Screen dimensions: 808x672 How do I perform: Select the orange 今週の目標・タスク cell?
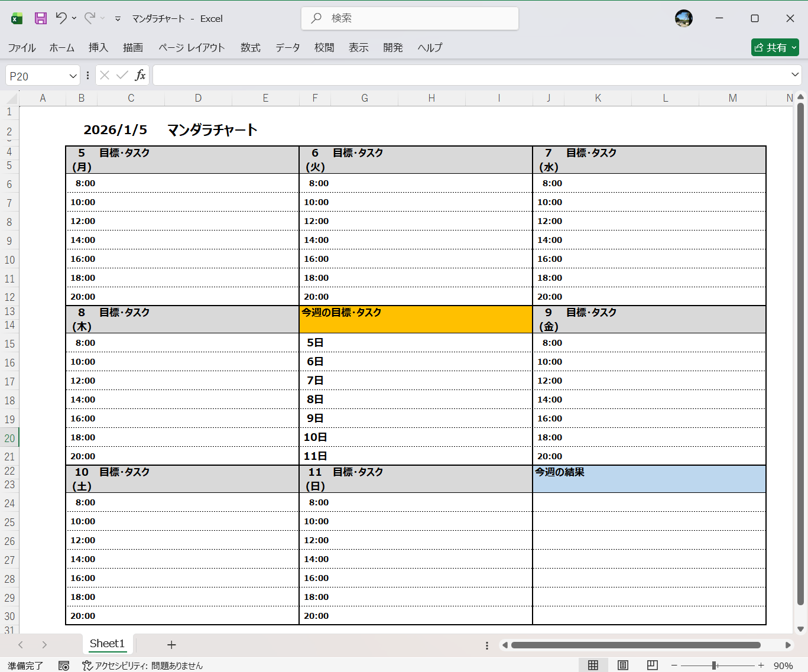[415, 319]
